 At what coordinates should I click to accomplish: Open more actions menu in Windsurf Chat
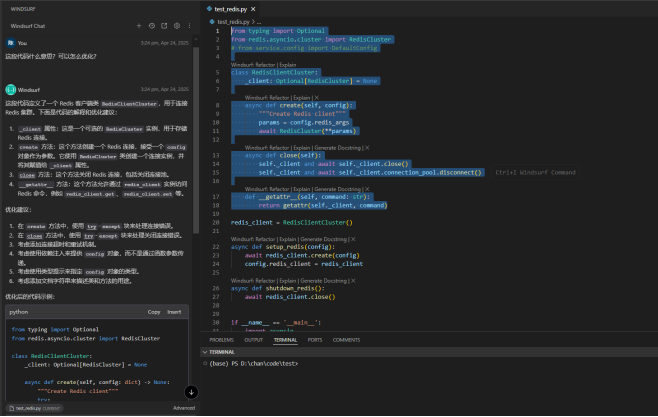click(x=190, y=25)
